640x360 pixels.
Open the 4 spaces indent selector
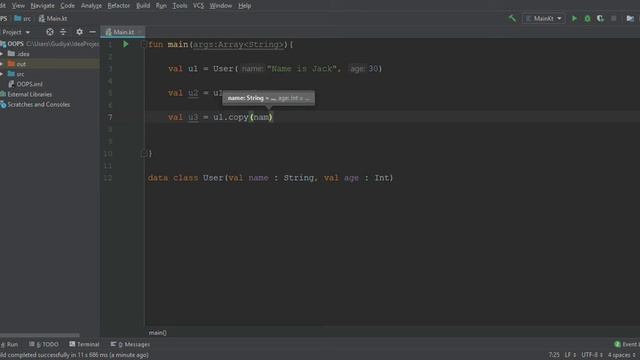pyautogui.click(x=622, y=355)
